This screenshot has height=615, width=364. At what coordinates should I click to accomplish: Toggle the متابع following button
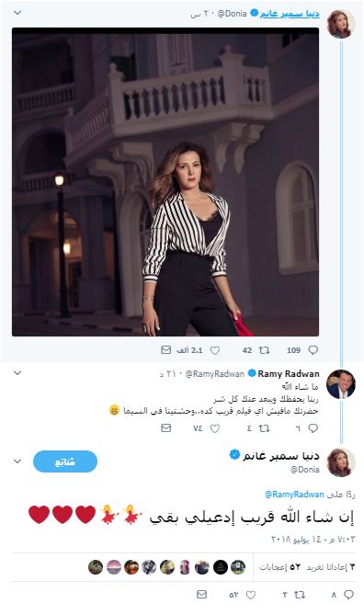[65, 461]
